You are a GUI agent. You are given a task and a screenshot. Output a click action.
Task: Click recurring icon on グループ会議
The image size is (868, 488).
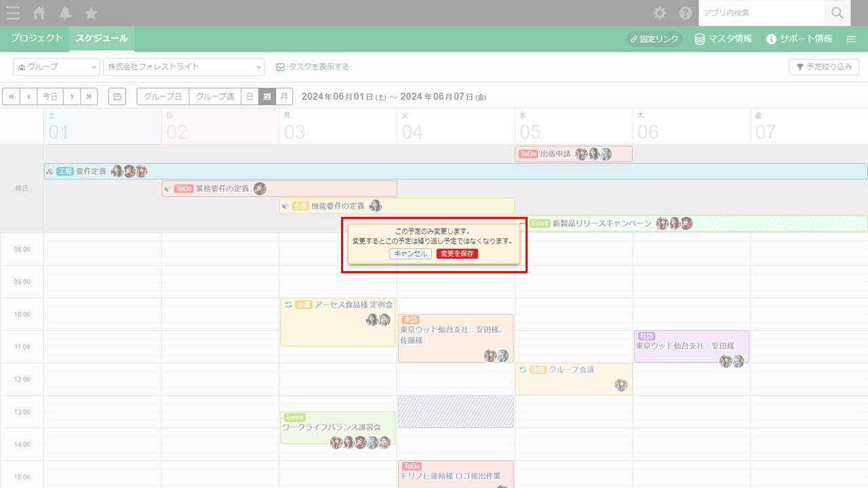click(x=523, y=370)
